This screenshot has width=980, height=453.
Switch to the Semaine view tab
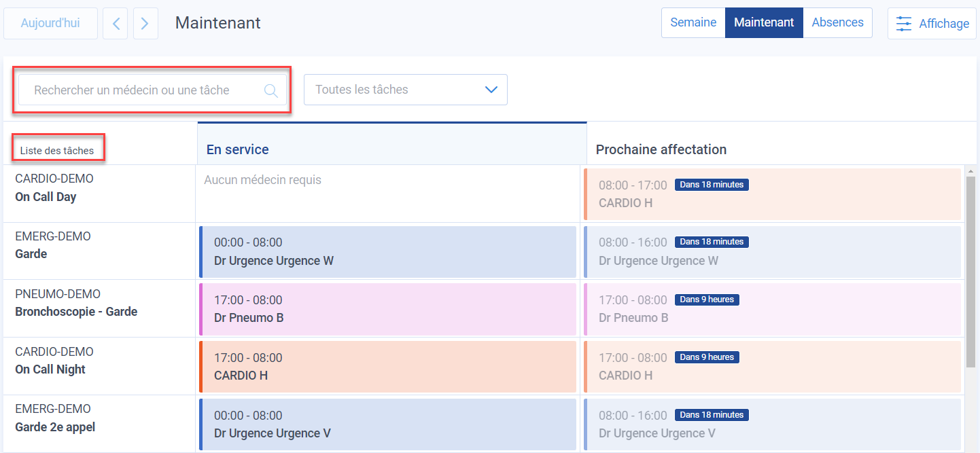[693, 22]
